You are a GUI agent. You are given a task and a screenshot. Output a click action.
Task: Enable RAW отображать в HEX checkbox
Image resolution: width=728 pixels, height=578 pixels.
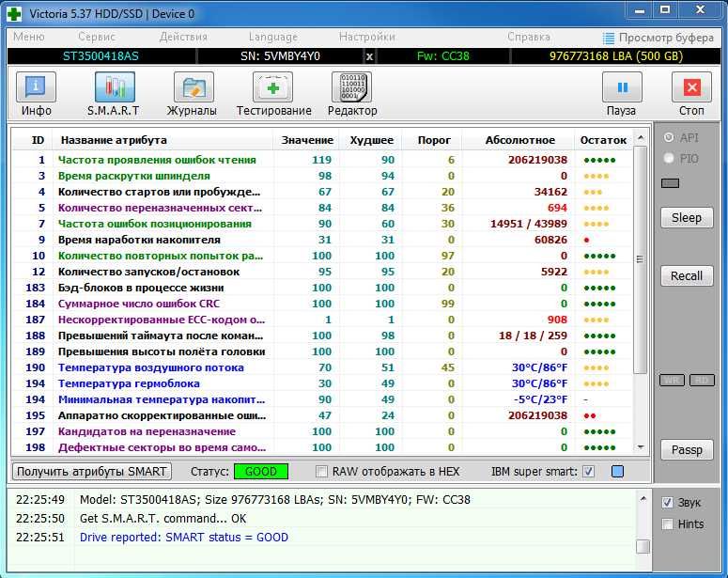click(x=322, y=472)
